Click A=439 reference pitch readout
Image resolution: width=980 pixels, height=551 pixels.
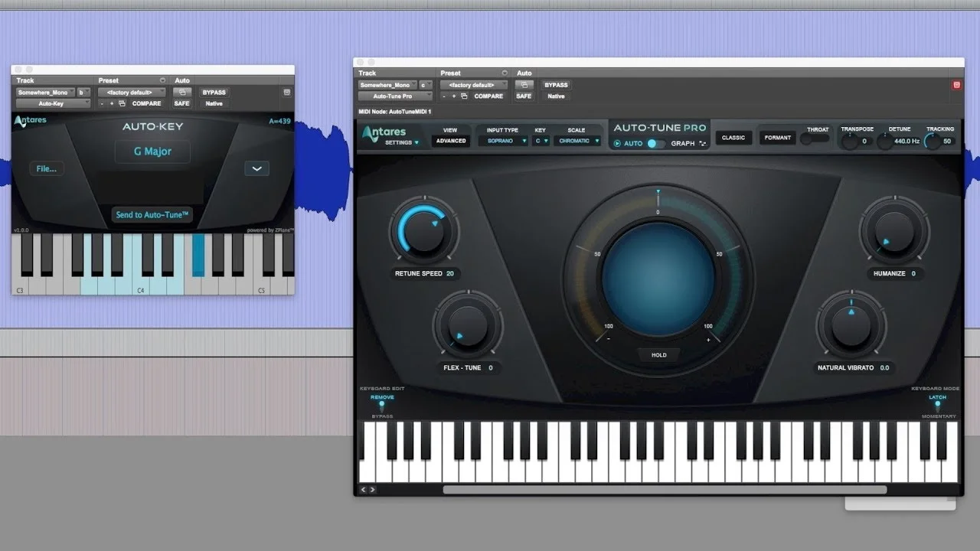pos(280,122)
